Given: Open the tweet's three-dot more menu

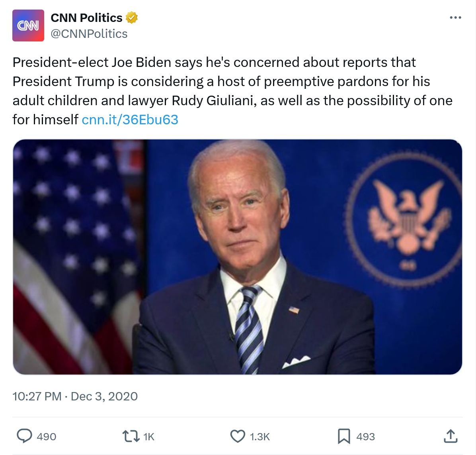Looking at the screenshot, I should 455,18.
